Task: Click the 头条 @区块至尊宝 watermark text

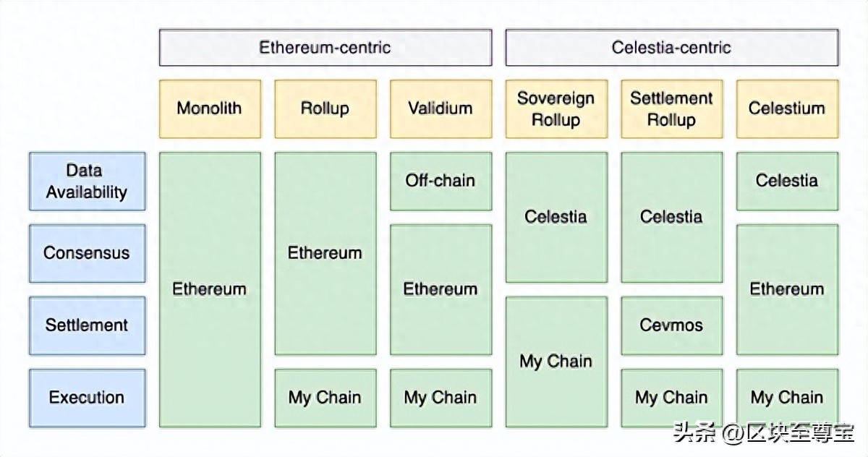Action: click(764, 434)
